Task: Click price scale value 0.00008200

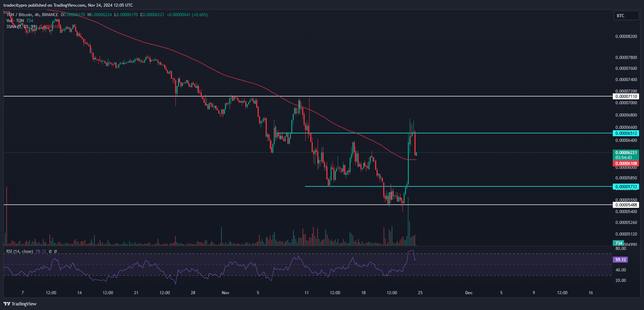Action: point(626,37)
